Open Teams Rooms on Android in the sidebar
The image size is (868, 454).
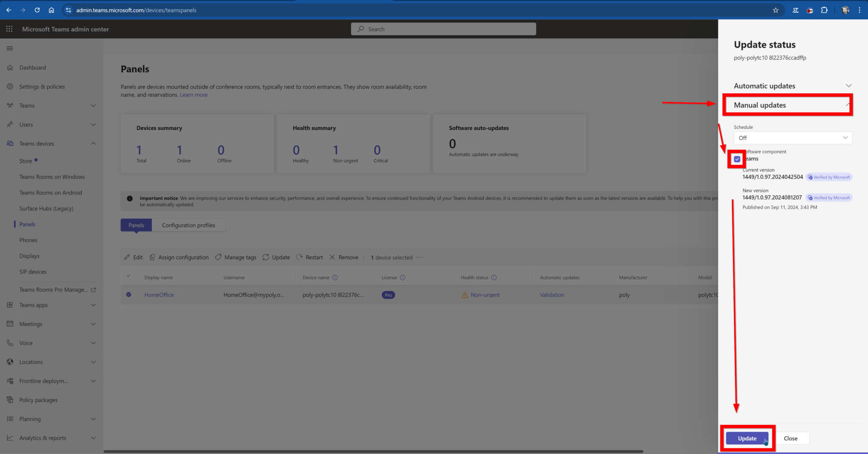pos(51,192)
